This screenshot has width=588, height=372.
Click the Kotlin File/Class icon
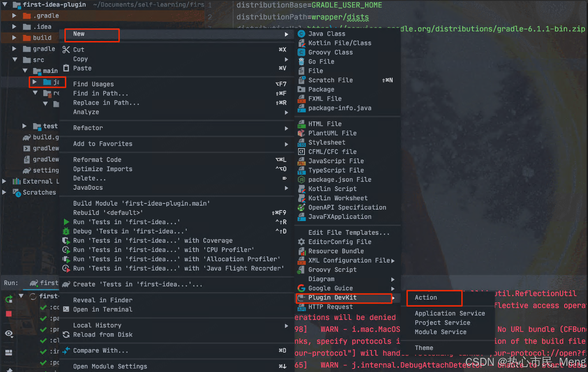[301, 43]
